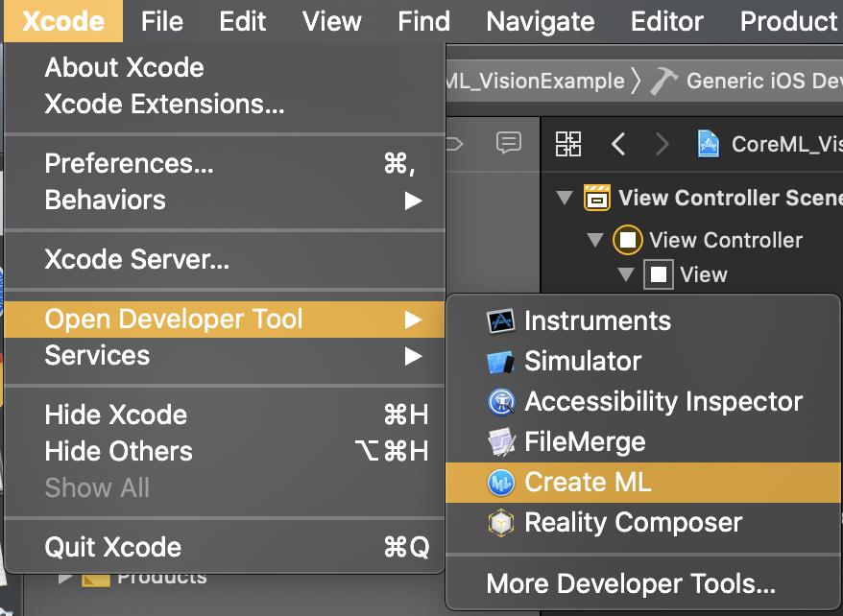The height and width of the screenshot is (616, 843).
Task: Click the related items grid icon
Action: pos(568,144)
